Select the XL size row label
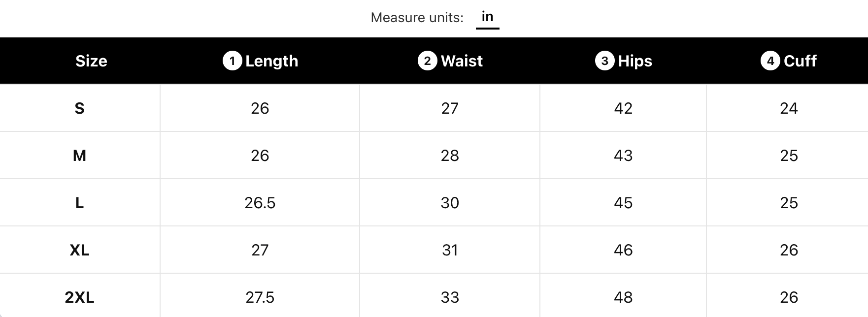The height and width of the screenshot is (317, 868). [x=79, y=250]
